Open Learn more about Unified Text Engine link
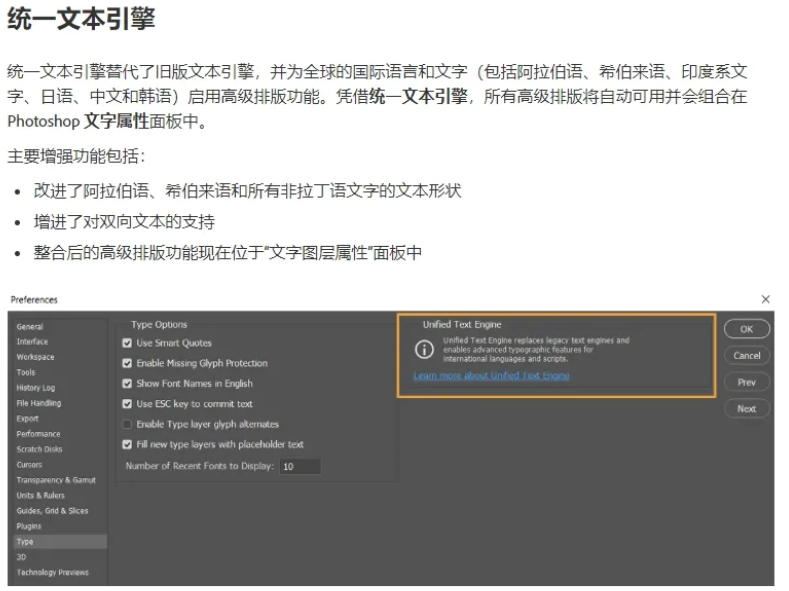789x591 pixels. coord(492,376)
